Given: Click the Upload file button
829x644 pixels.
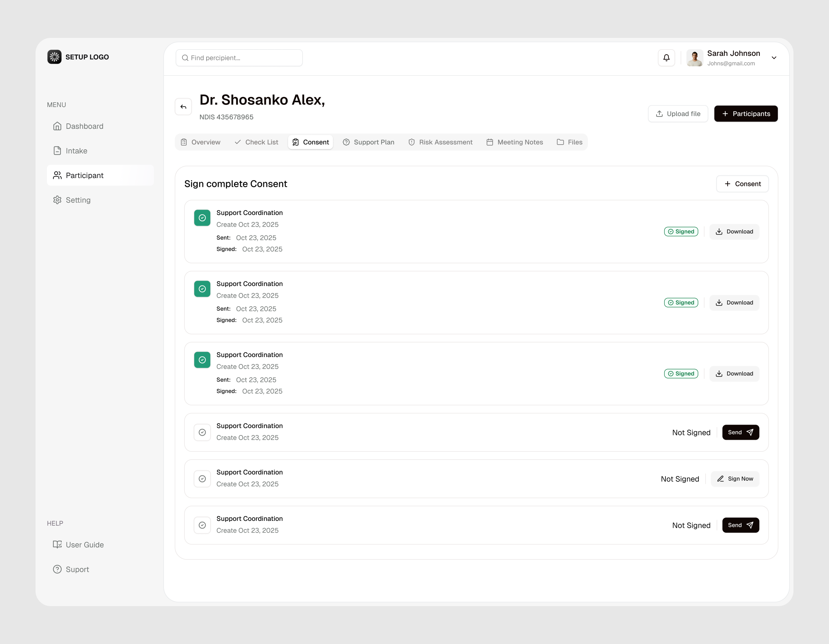Looking at the screenshot, I should (x=678, y=113).
